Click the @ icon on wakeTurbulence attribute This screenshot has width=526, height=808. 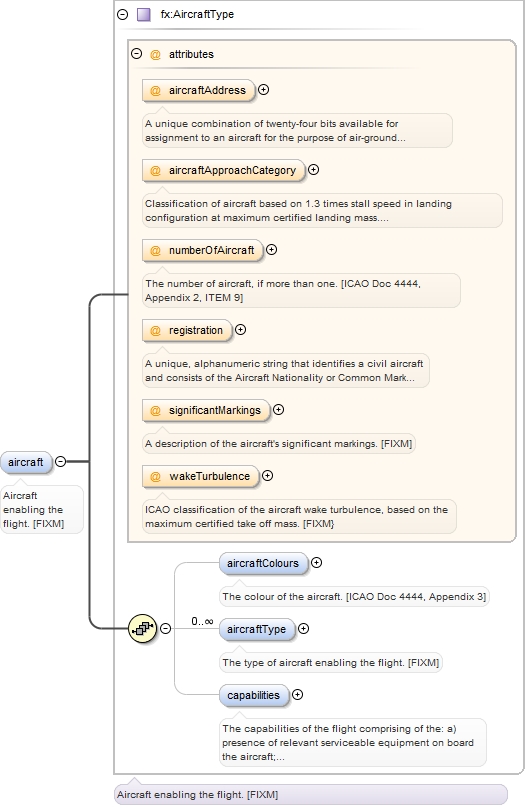(155, 477)
